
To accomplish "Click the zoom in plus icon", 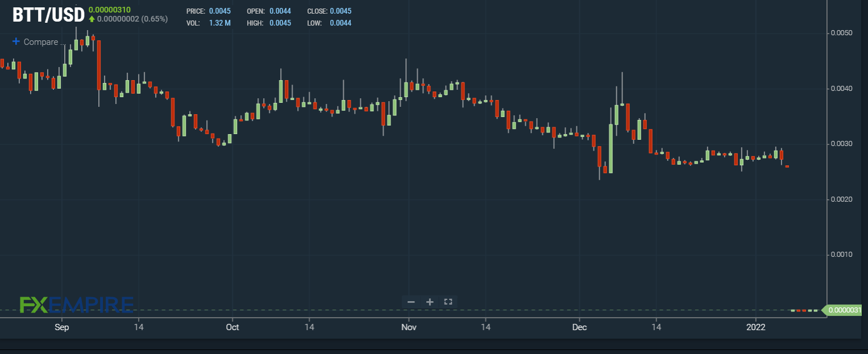I will pos(430,302).
